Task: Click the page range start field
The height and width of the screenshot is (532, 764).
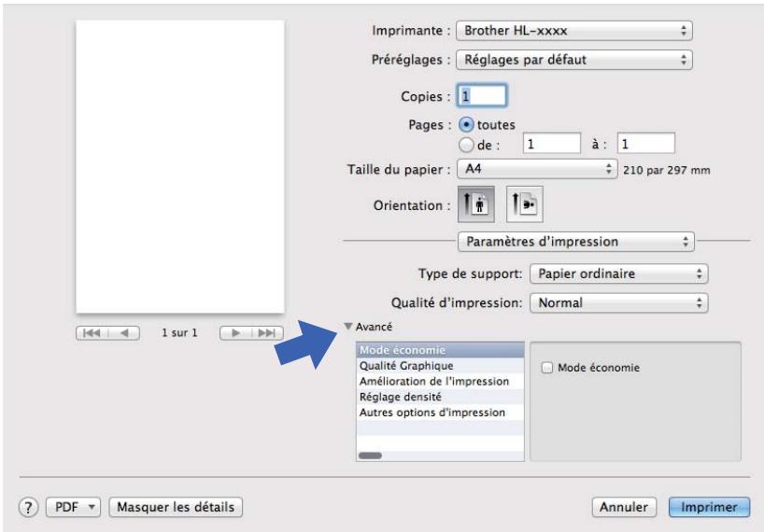Action: (x=552, y=143)
